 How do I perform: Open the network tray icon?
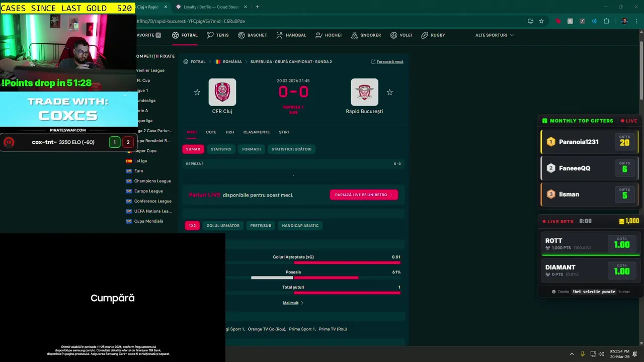pos(593,354)
